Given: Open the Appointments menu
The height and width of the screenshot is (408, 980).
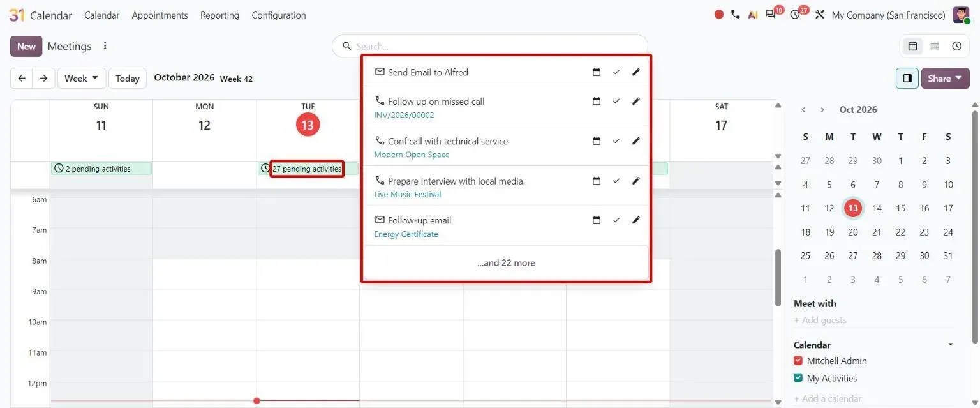Looking at the screenshot, I should [160, 15].
